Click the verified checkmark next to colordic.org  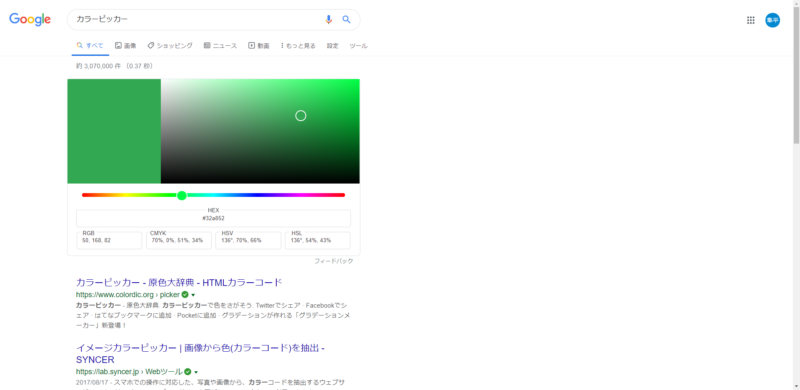(x=185, y=295)
